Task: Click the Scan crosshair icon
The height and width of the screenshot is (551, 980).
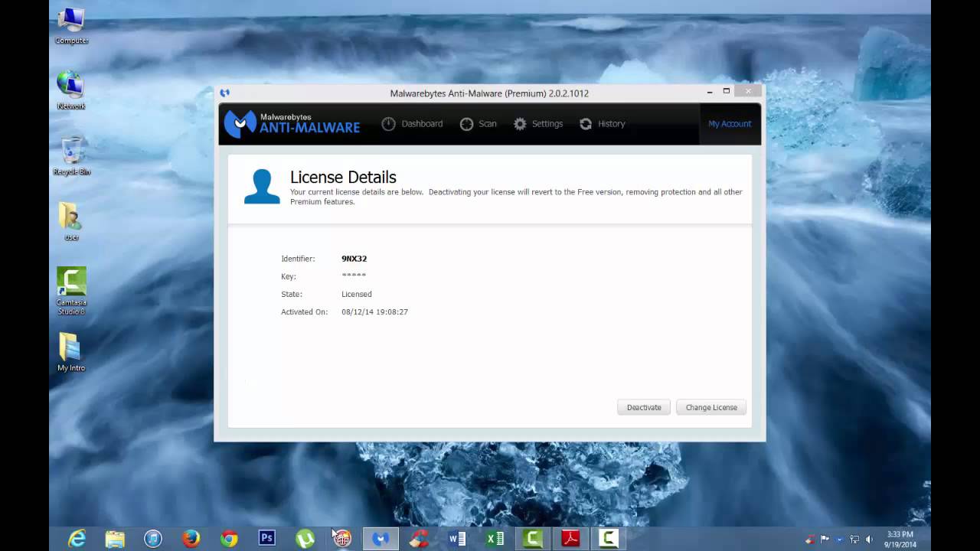Action: click(466, 124)
